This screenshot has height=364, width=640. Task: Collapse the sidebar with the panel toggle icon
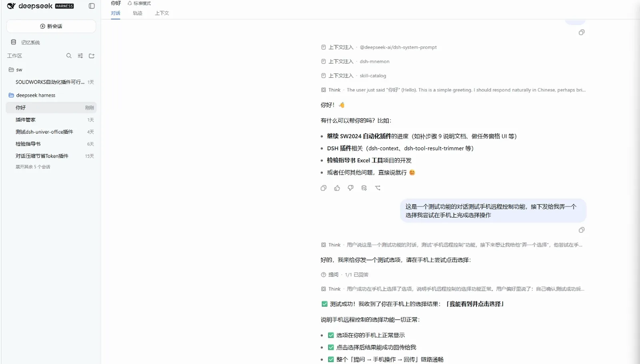92,6
